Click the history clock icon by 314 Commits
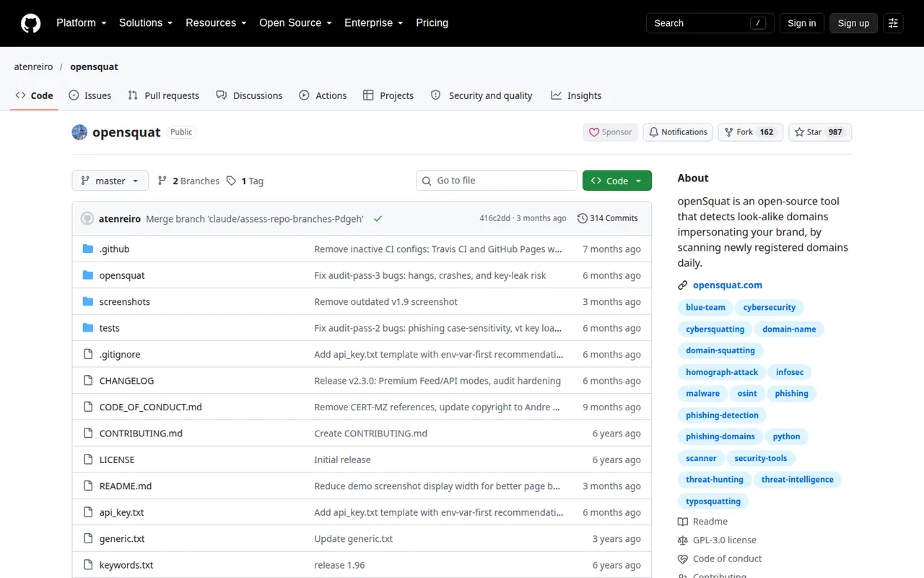The width and height of the screenshot is (924, 578). click(583, 218)
